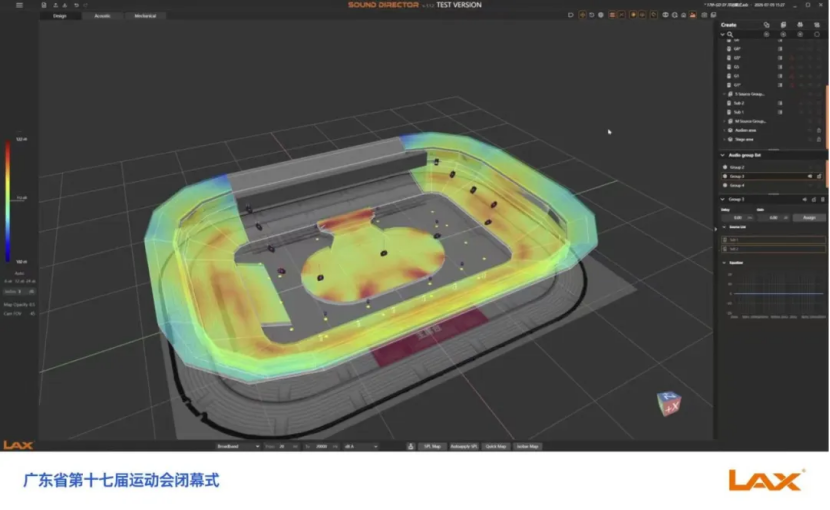Click the Quick Map button
This screenshot has height=510, width=830.
[x=496, y=446]
